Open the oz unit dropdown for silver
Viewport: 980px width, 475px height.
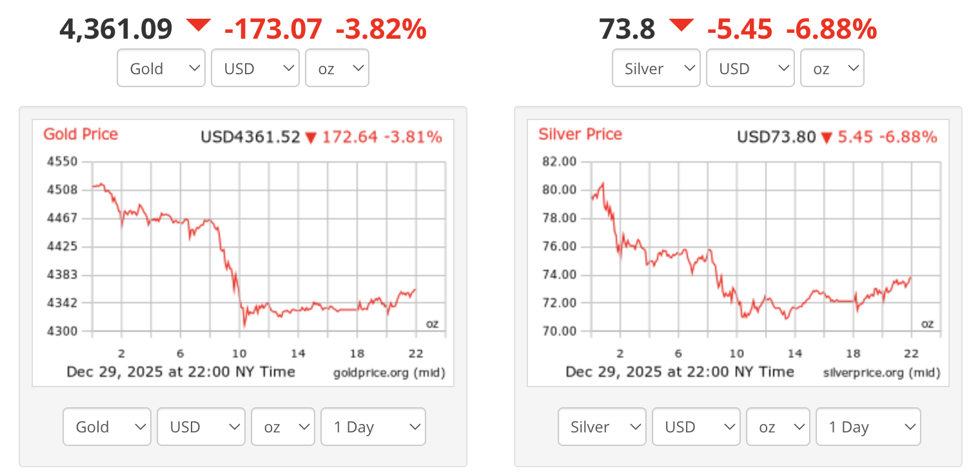click(x=832, y=68)
